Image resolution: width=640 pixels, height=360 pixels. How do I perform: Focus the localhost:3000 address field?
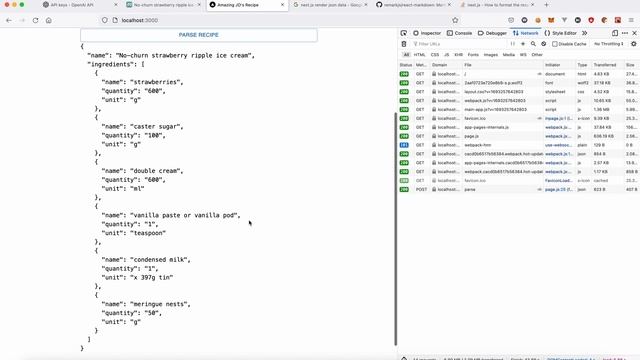tap(278, 20)
